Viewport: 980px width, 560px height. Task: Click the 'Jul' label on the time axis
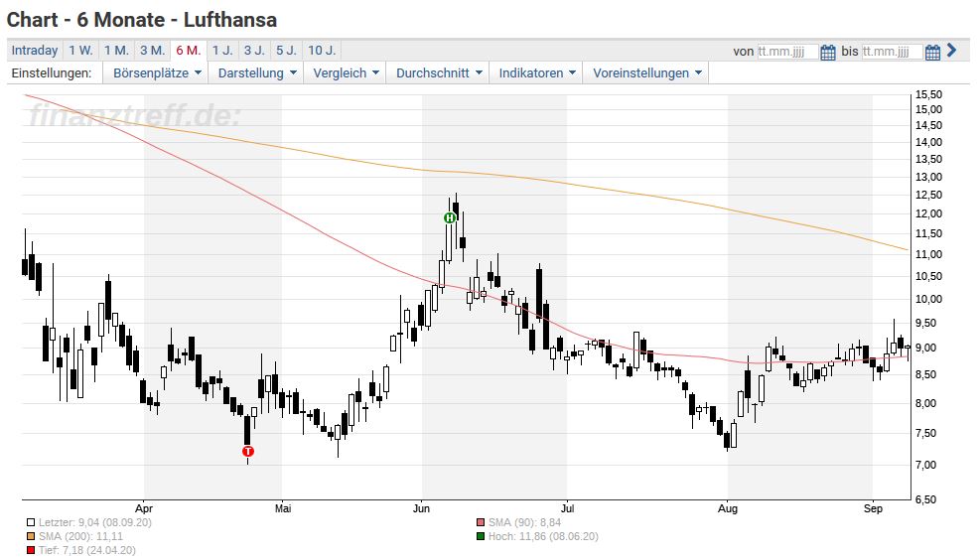pos(567,508)
